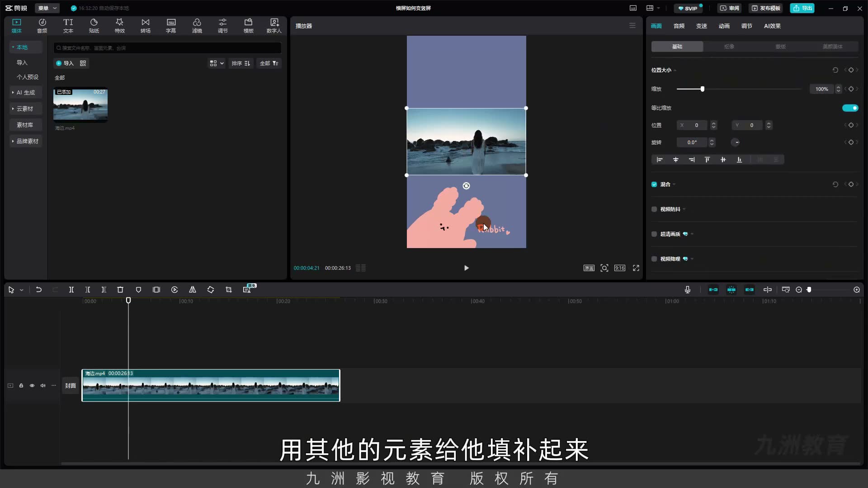This screenshot has width=868, height=488.
Task: Click the align left icon in the properties panel
Action: tap(660, 160)
